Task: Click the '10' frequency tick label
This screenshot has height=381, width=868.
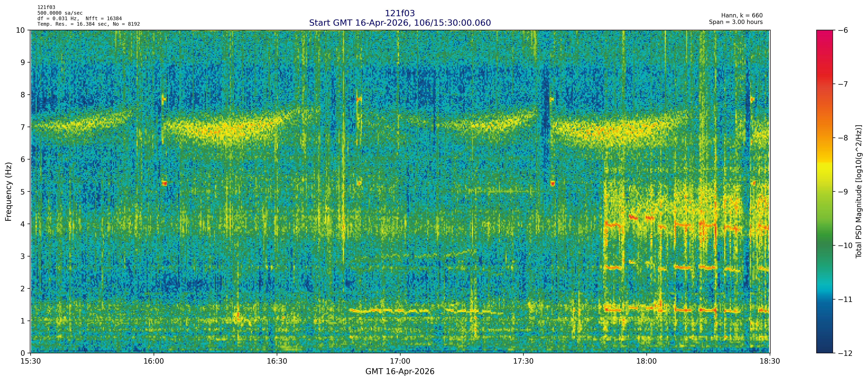Action: 21,30
